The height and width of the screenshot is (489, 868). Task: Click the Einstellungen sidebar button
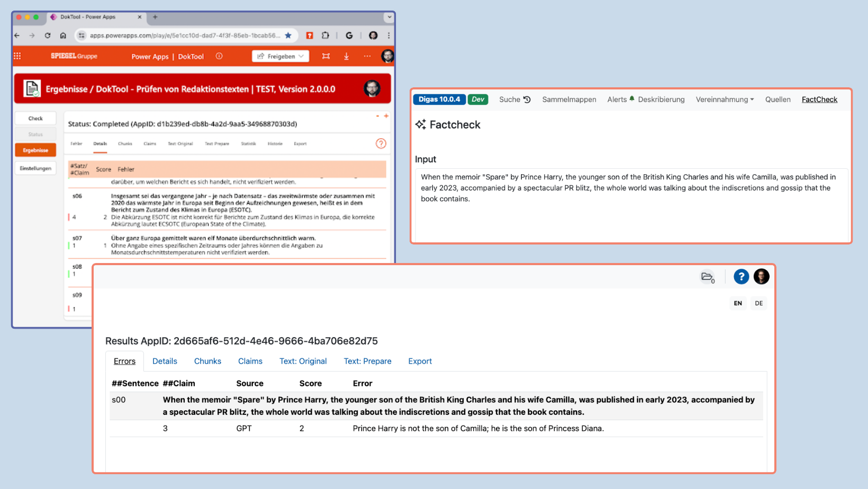35,168
